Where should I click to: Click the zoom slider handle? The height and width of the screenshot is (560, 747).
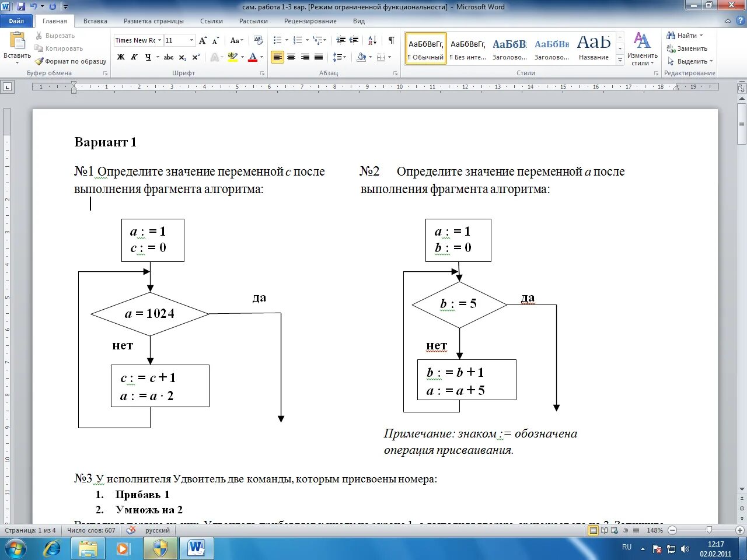pos(709,530)
